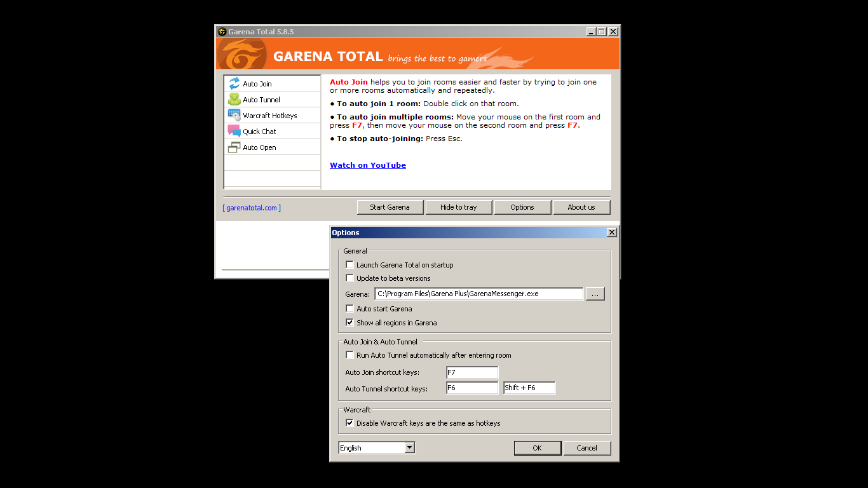
Task: Click the red 'Auto Join' heading text
Action: click(x=349, y=82)
